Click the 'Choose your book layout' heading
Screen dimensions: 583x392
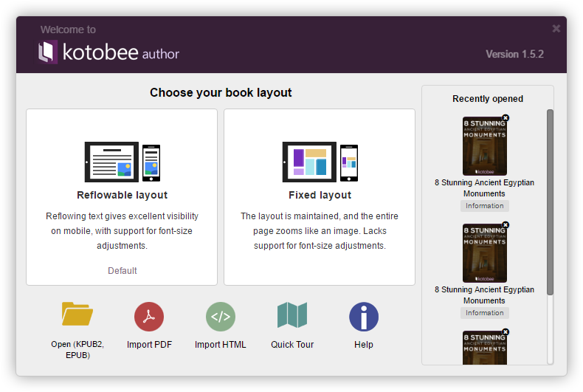[x=221, y=92]
